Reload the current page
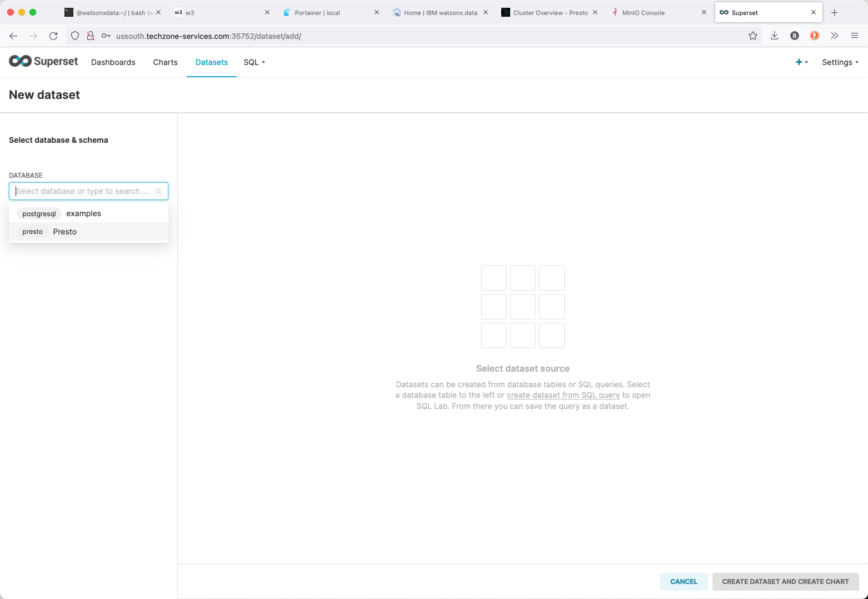The width and height of the screenshot is (868, 599). (53, 36)
